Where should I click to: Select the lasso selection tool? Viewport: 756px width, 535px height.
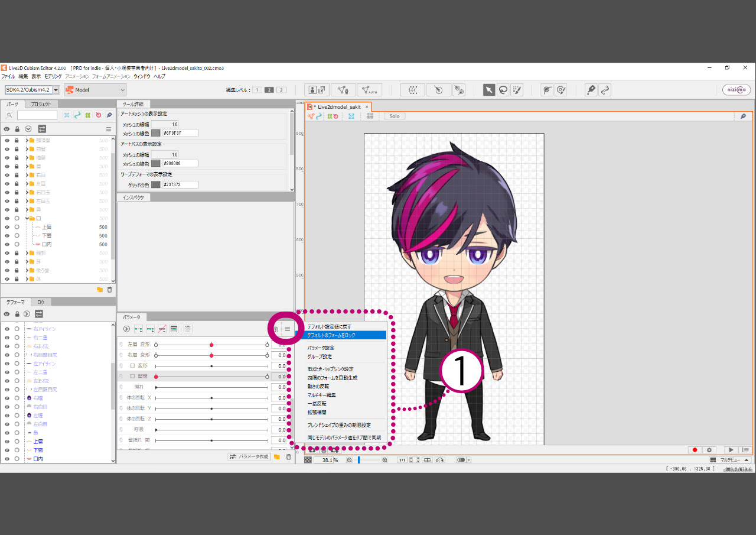503,90
